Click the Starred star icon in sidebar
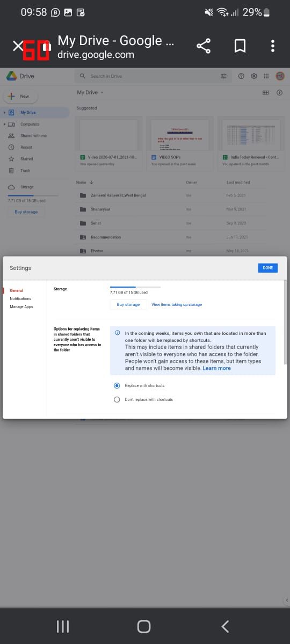This screenshot has height=644, width=290. coord(11,159)
